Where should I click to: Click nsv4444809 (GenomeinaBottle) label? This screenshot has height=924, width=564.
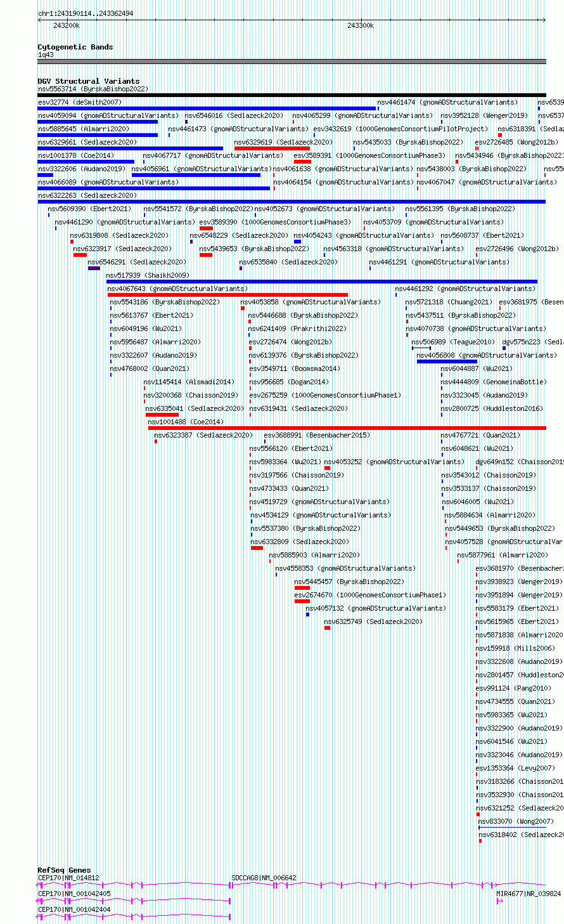click(494, 382)
